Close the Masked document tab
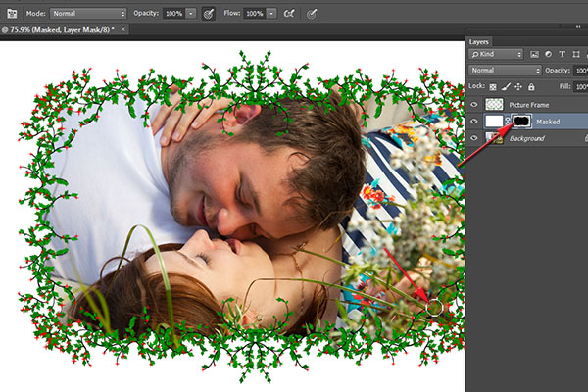 coord(123,29)
